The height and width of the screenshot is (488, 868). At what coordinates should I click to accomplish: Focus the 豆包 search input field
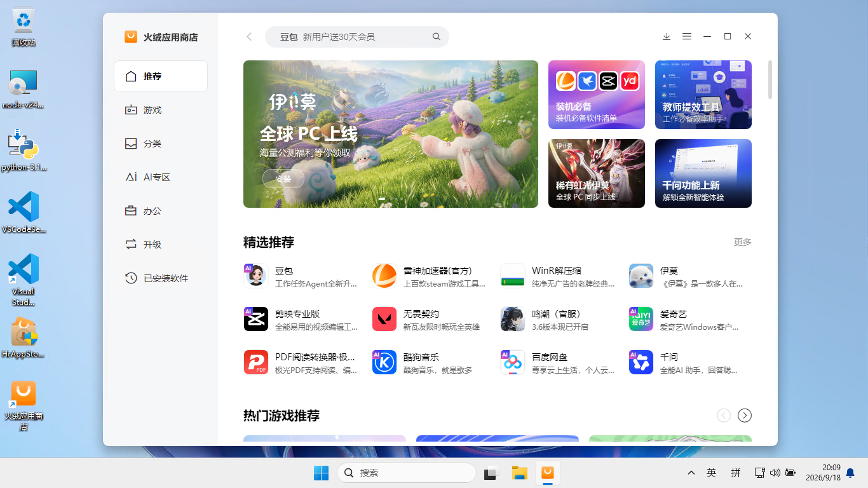(357, 37)
